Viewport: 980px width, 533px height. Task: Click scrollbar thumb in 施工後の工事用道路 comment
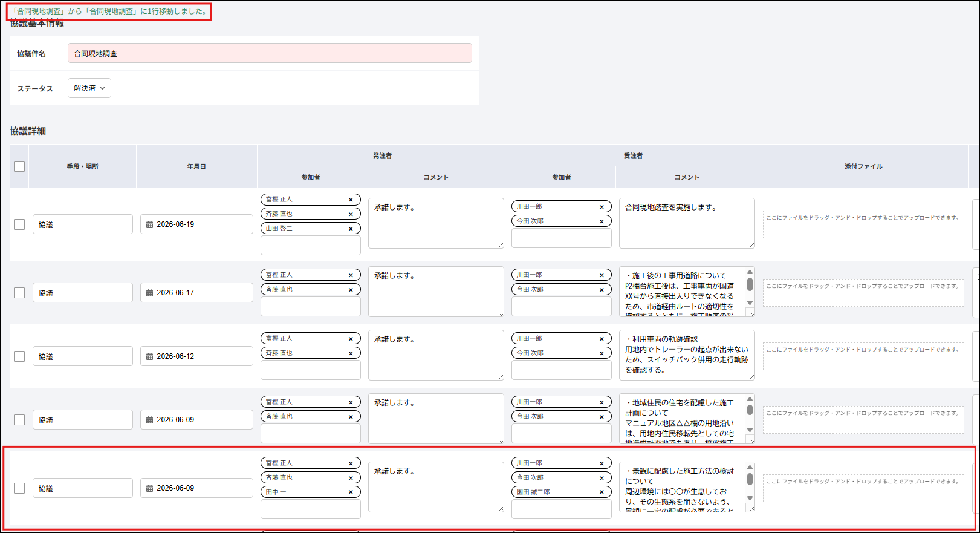tap(750, 284)
